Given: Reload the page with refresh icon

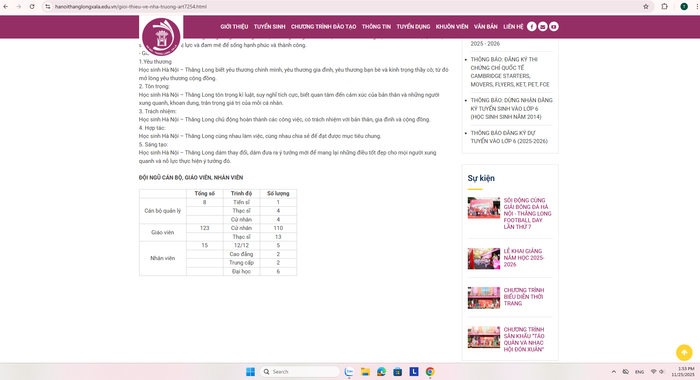Looking at the screenshot, I should pos(32,7).
